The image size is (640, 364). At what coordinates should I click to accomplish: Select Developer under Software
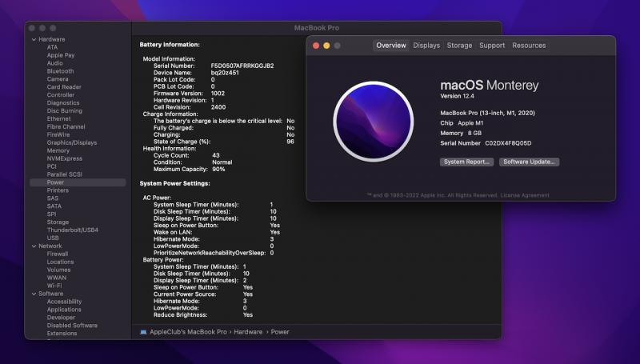point(61,318)
